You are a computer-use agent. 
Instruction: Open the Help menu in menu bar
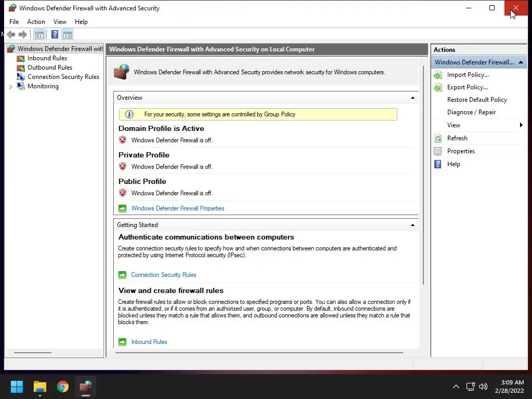[x=81, y=22]
